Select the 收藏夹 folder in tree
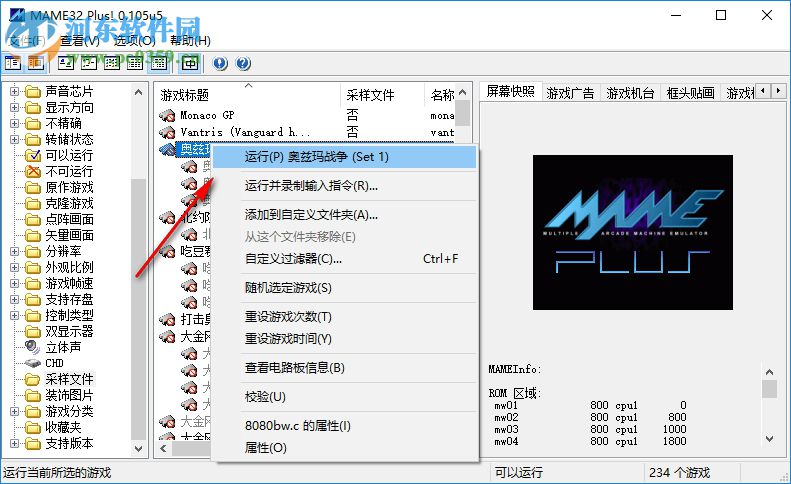The height and width of the screenshot is (484, 791). (63, 427)
